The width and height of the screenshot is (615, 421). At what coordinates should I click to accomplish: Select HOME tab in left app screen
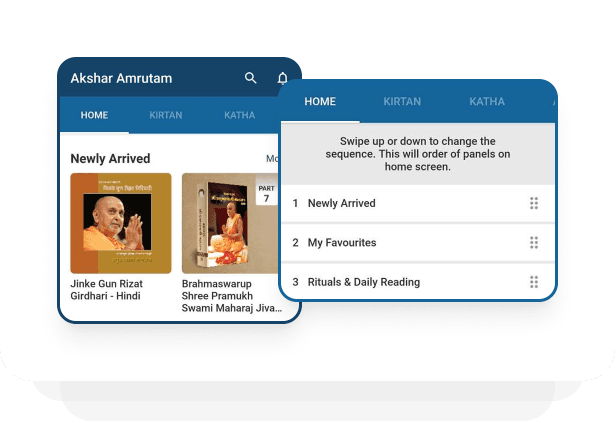(94, 115)
